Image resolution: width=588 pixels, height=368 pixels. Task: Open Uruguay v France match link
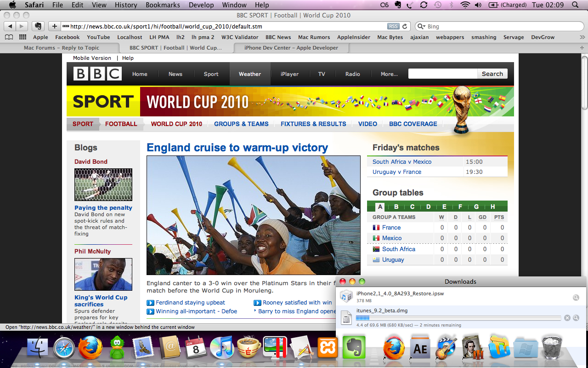coord(397,172)
